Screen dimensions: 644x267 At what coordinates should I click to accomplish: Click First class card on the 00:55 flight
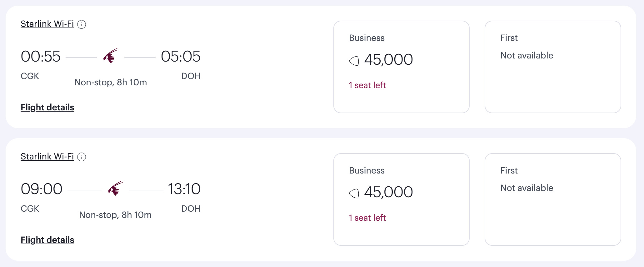[x=553, y=67]
